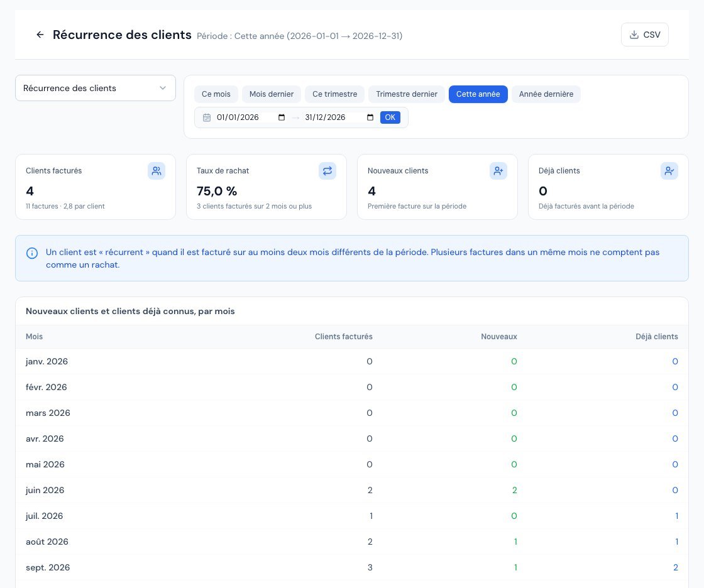
Task: Click the août 2026 row label
Action: pos(47,542)
